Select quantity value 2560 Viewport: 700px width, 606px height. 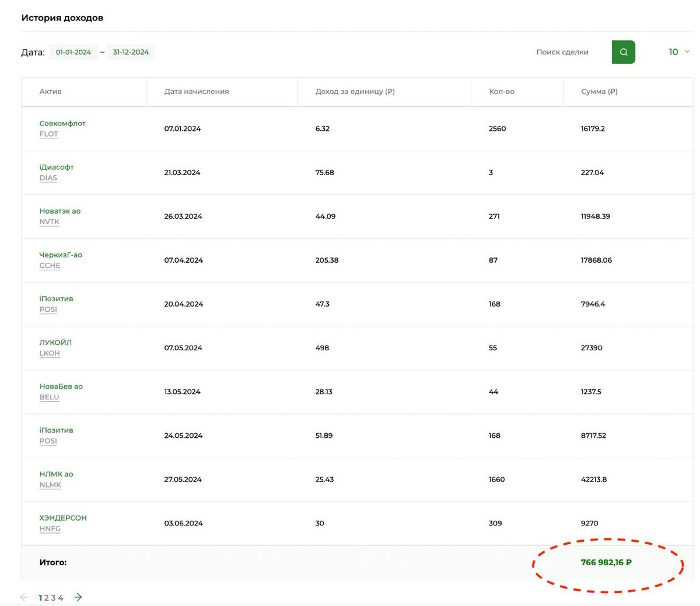tap(498, 129)
